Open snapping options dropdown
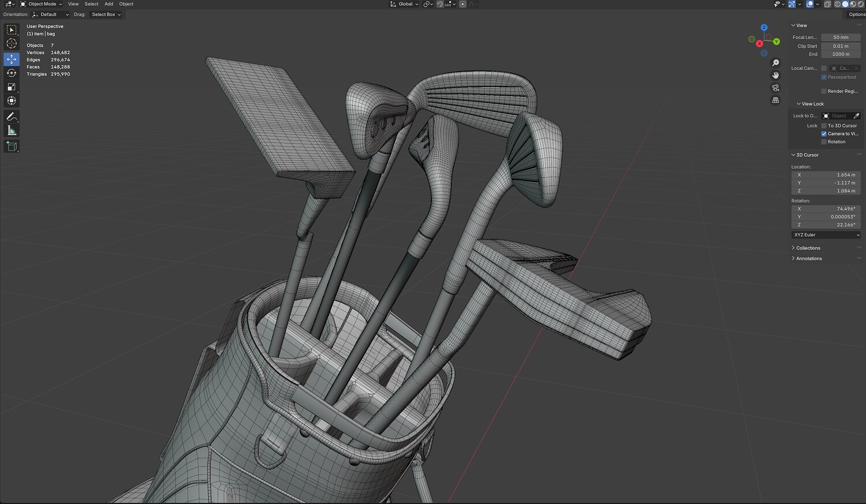 (x=451, y=4)
